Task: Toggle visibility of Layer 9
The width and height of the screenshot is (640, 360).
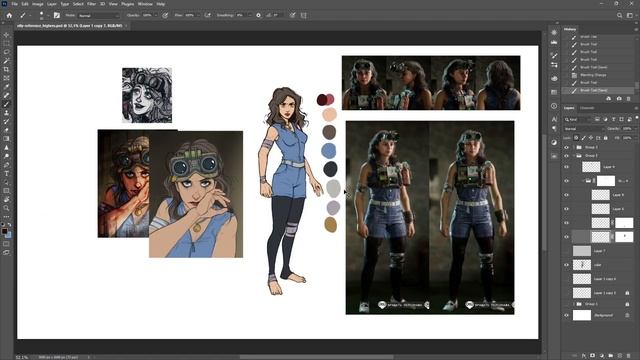Action: point(566,195)
